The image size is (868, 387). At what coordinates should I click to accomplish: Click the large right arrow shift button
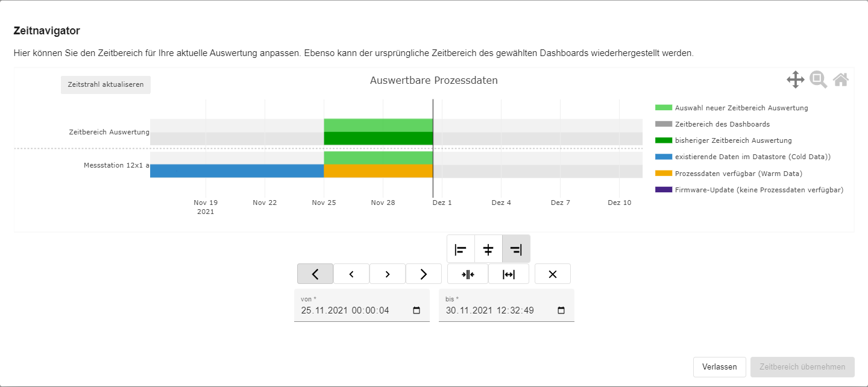(423, 274)
